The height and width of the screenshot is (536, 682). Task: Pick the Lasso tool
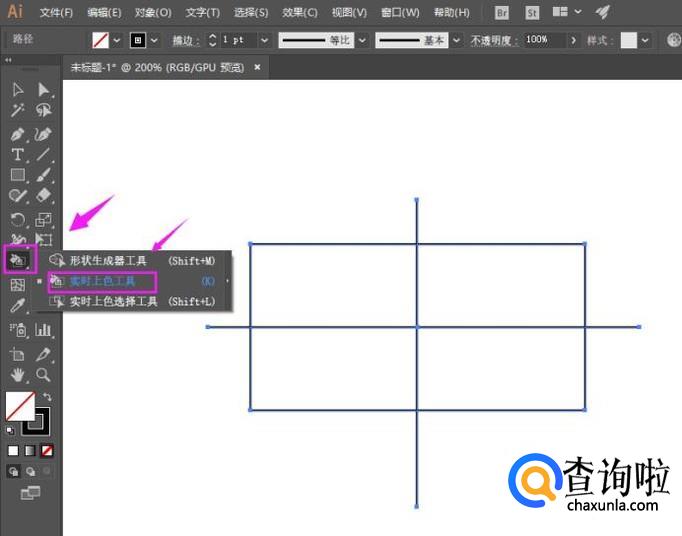(x=43, y=111)
